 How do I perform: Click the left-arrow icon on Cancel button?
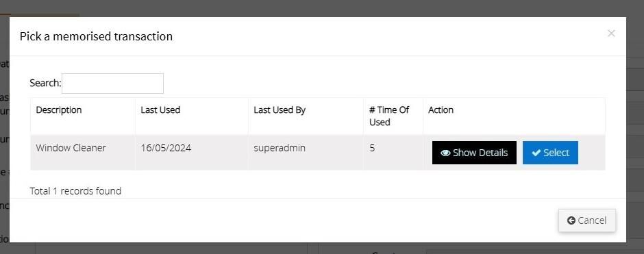click(571, 220)
